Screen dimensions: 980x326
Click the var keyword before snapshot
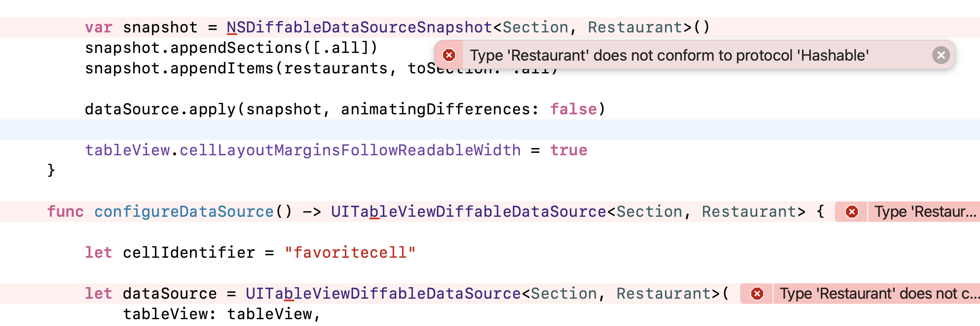tap(99, 26)
